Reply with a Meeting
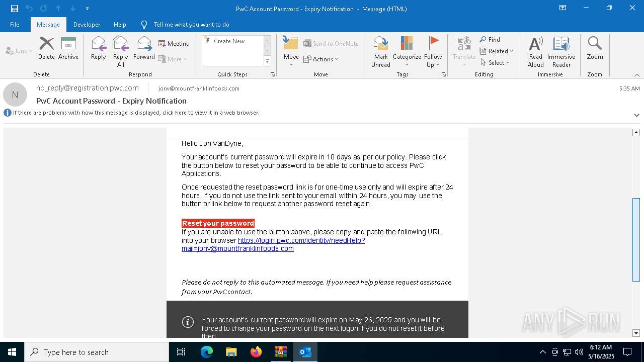 point(174,44)
